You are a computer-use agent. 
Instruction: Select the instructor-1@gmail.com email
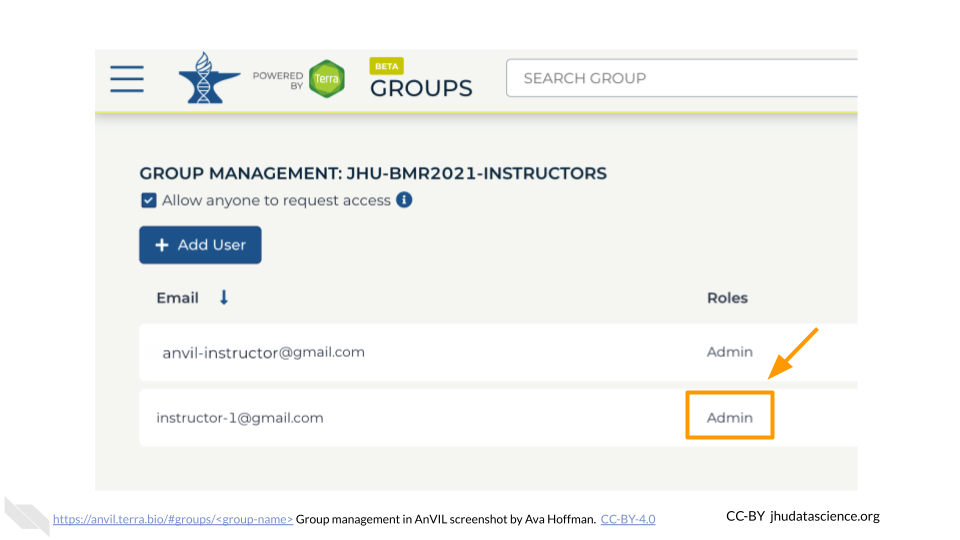pyautogui.click(x=240, y=418)
